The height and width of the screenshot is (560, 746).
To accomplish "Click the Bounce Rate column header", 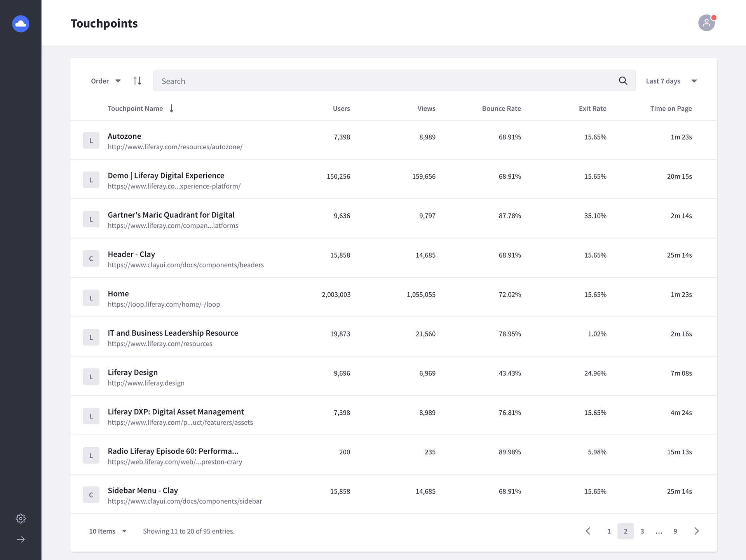I will tap(501, 108).
